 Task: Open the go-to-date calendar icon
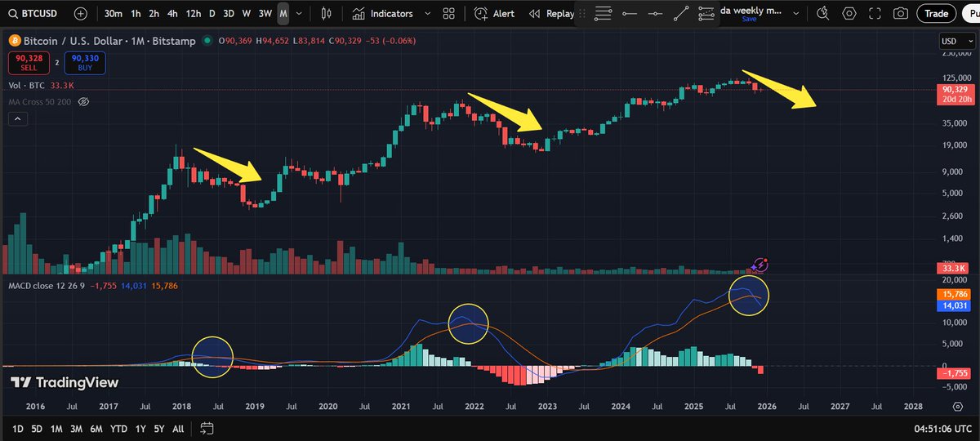pyautogui.click(x=207, y=429)
